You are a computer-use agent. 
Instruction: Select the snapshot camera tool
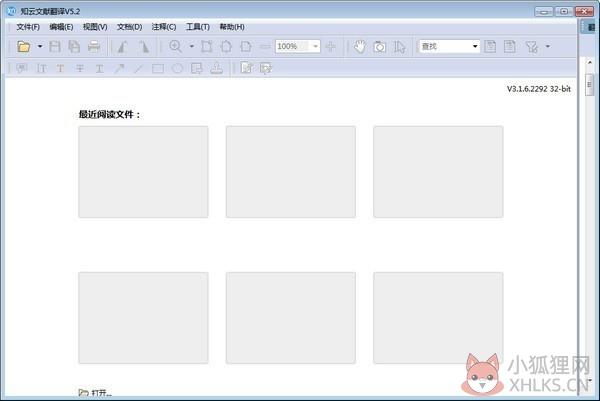point(380,47)
